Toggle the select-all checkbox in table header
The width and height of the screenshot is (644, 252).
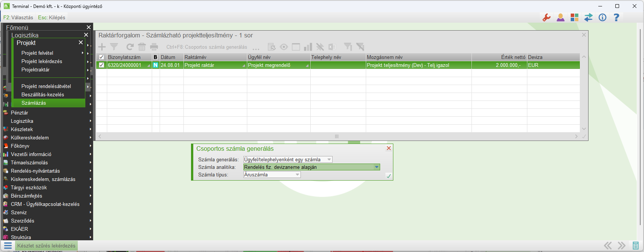pyautogui.click(x=102, y=57)
